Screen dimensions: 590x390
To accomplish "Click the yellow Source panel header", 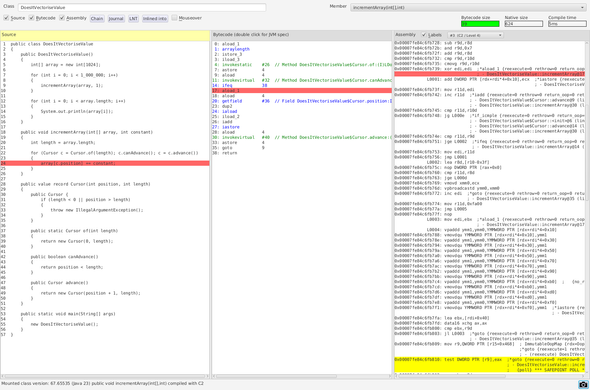I will click(105, 35).
